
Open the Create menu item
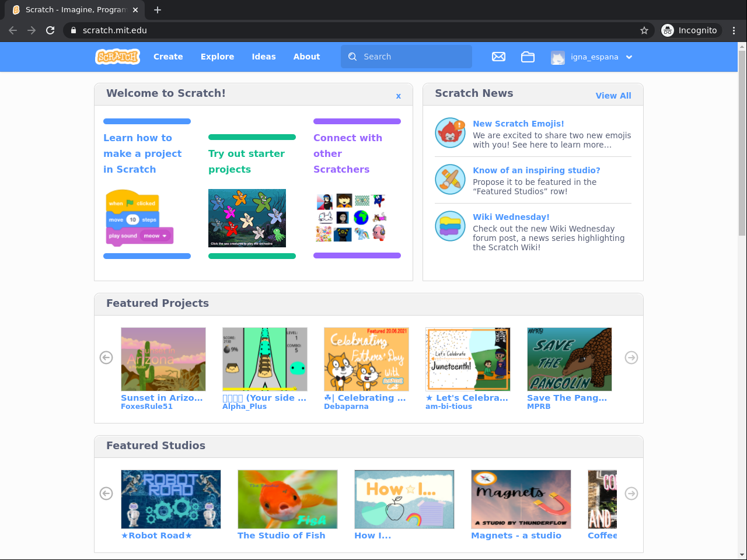pyautogui.click(x=168, y=57)
